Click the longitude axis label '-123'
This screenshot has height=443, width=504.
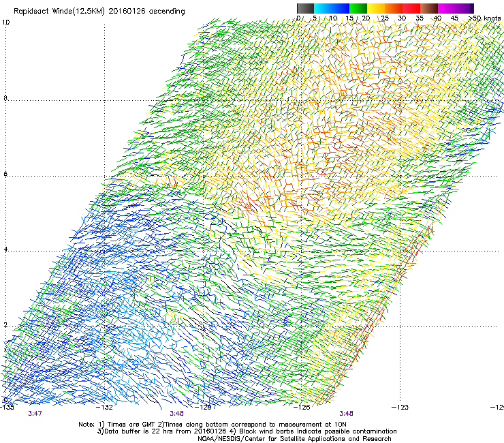point(400,408)
